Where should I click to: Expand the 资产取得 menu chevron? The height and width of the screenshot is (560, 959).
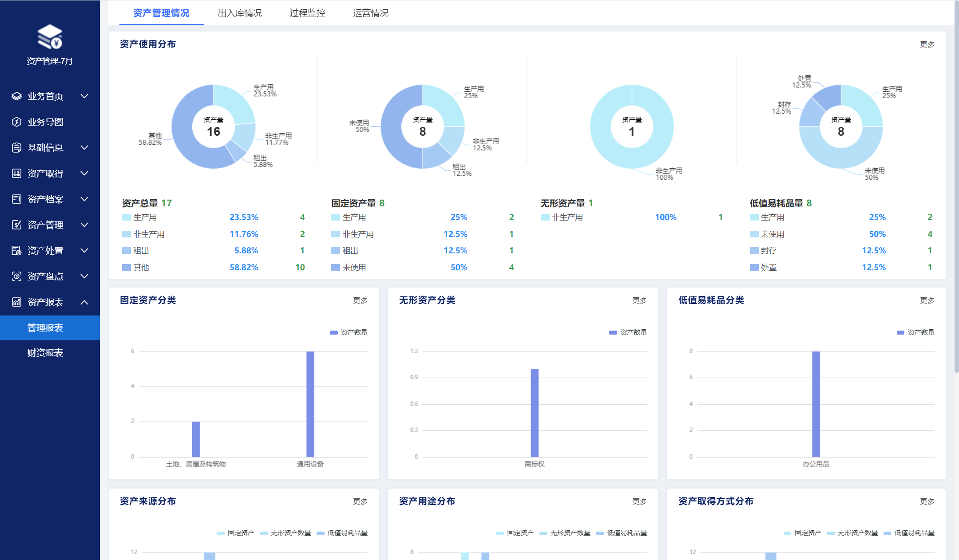pos(84,174)
